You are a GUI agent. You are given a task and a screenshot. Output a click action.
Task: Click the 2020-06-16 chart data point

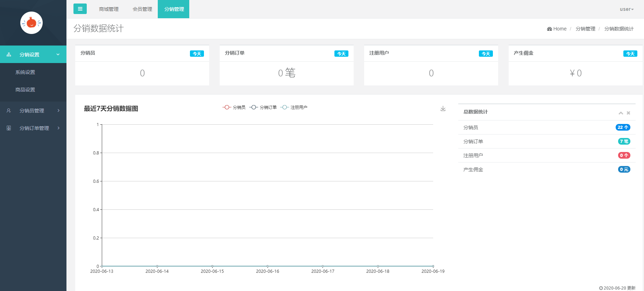pyautogui.click(x=268, y=266)
